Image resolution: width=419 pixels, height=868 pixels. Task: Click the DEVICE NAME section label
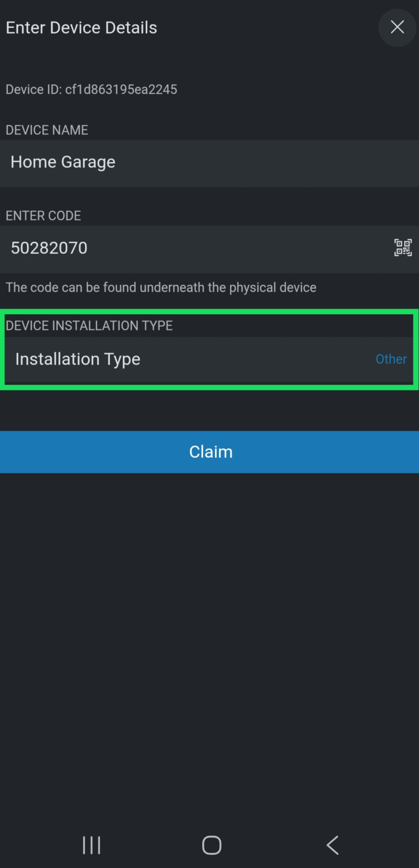point(47,130)
